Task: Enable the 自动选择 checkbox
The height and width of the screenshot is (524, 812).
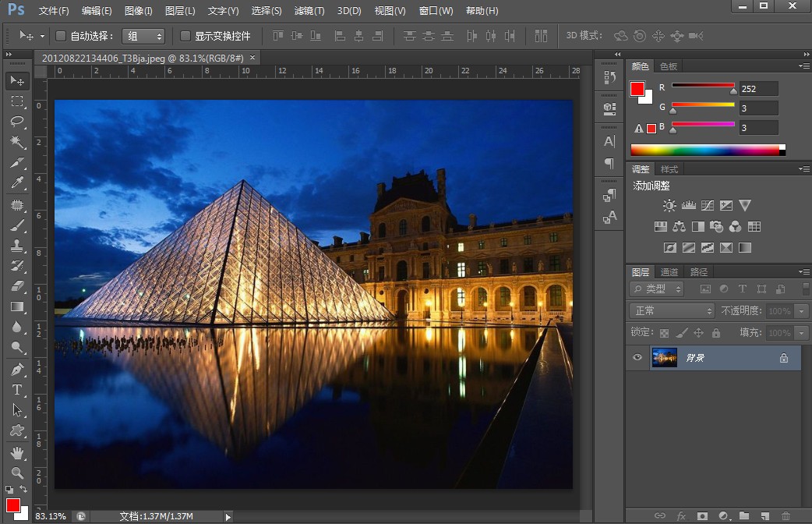Action: coord(61,36)
